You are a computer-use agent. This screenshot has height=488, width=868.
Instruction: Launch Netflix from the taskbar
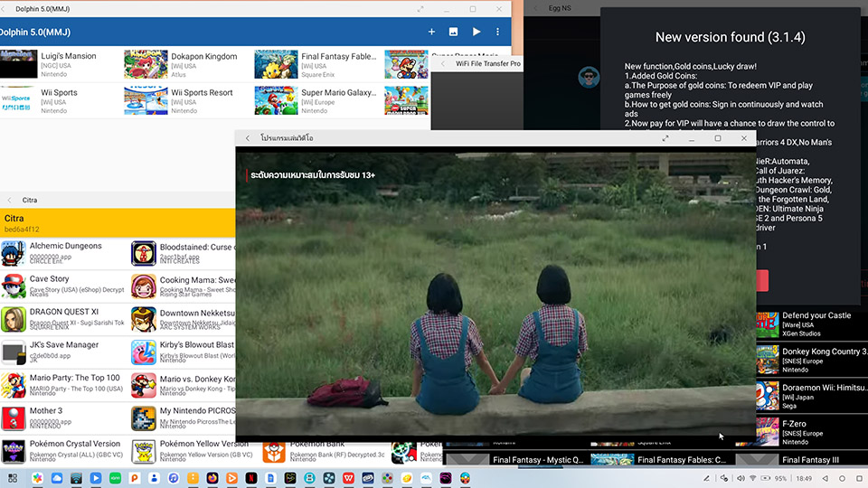coord(250,478)
